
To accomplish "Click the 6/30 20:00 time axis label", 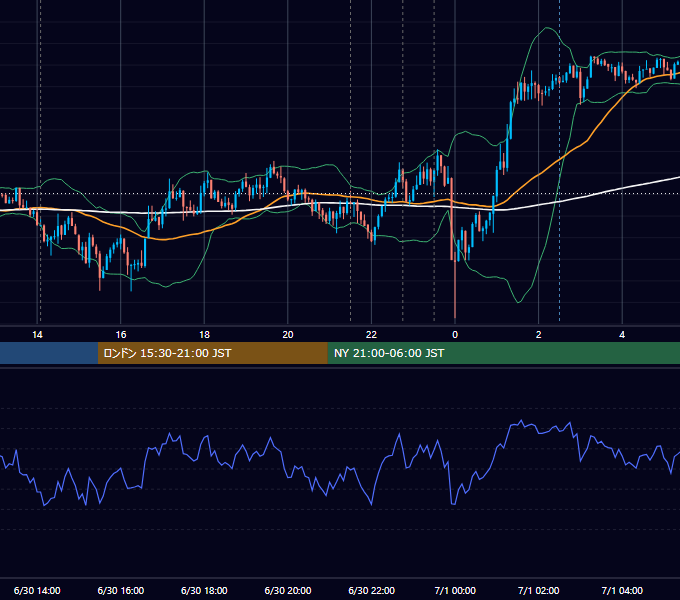I will [288, 590].
